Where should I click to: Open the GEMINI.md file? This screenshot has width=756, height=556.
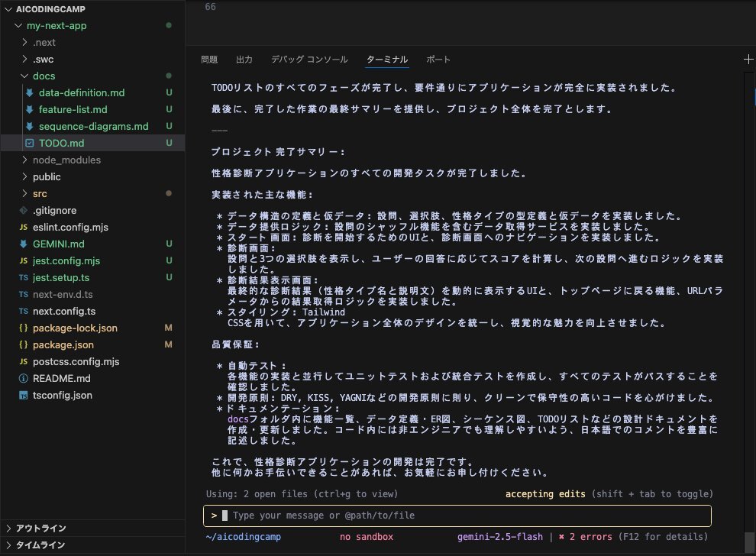(x=58, y=244)
